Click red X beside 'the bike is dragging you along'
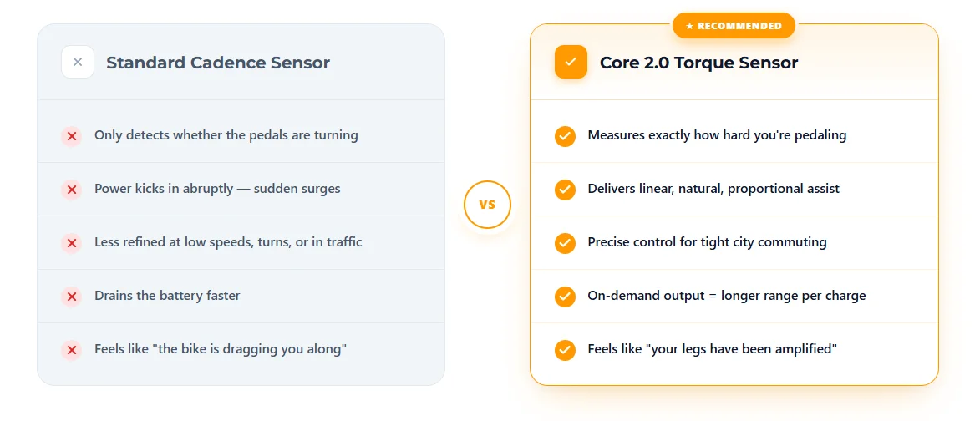 click(x=72, y=350)
